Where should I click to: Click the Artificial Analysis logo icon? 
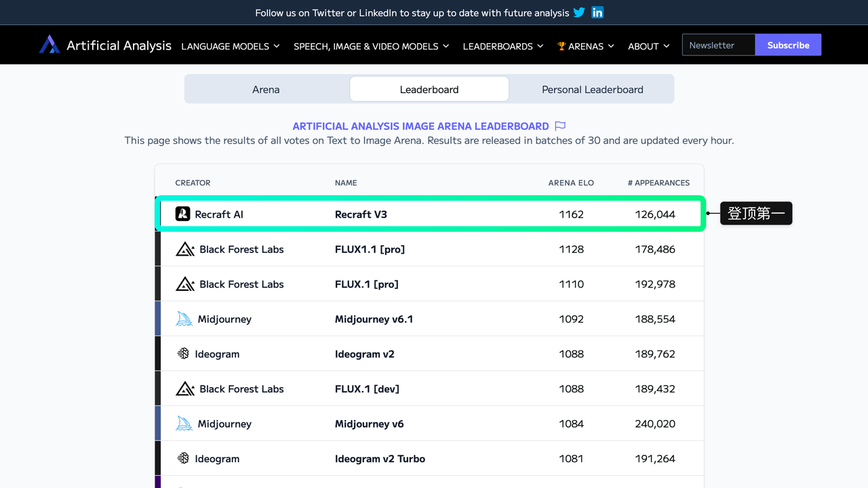pos(50,45)
